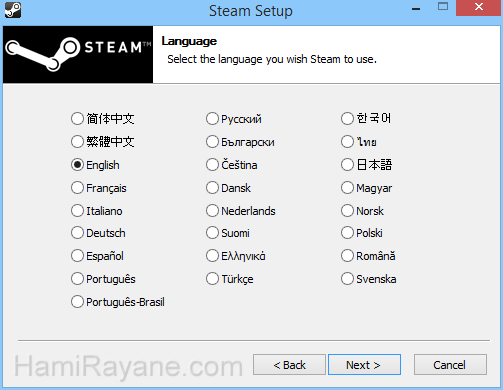This screenshot has width=503, height=390.
Task: Click the Steam icon in the title bar
Action: pos(13,10)
